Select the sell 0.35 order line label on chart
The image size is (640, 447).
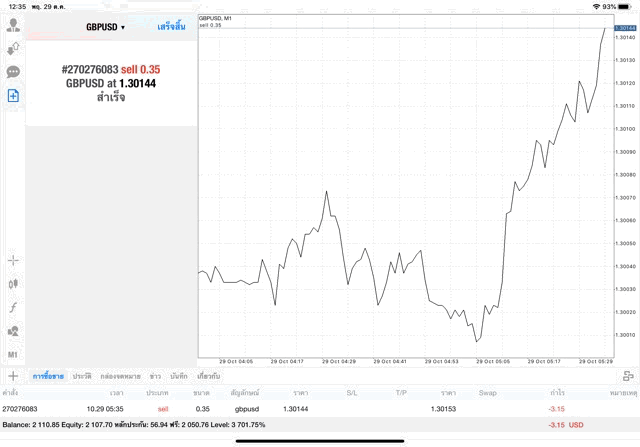click(x=210, y=25)
